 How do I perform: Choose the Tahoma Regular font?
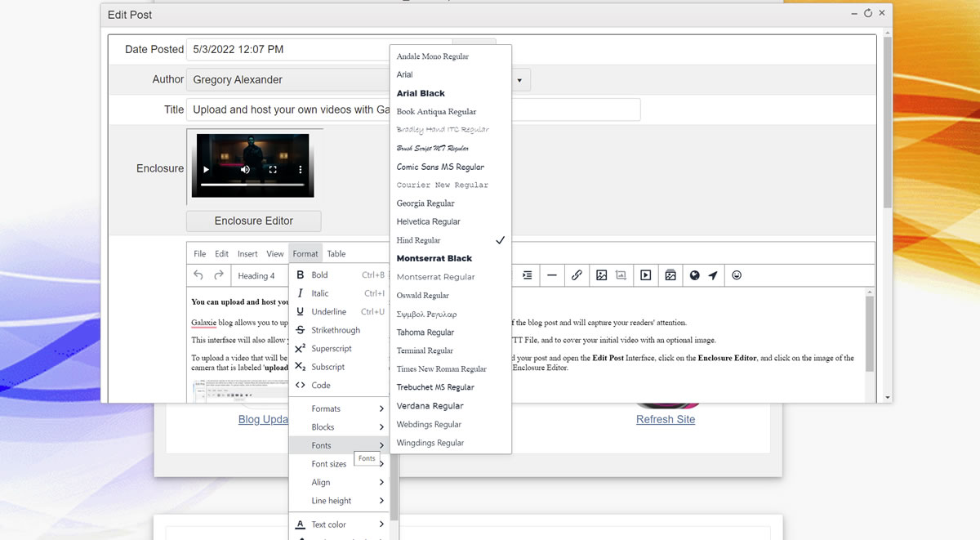(x=451, y=332)
